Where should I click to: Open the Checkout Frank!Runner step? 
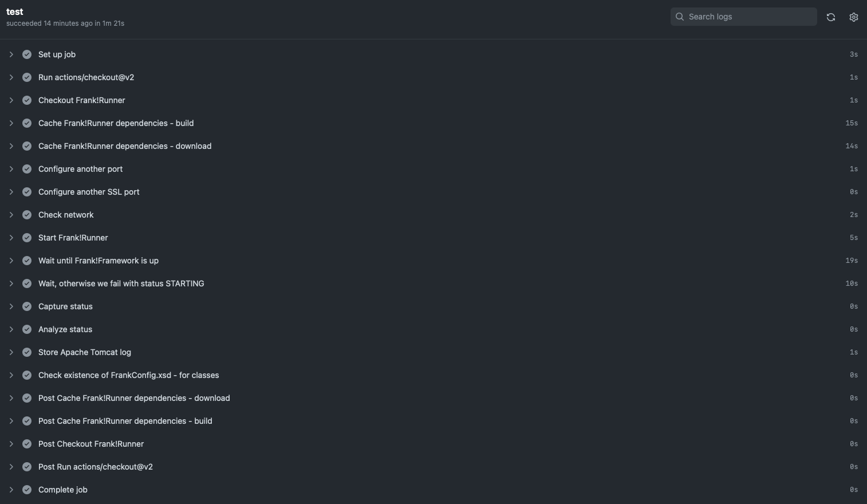pos(81,100)
